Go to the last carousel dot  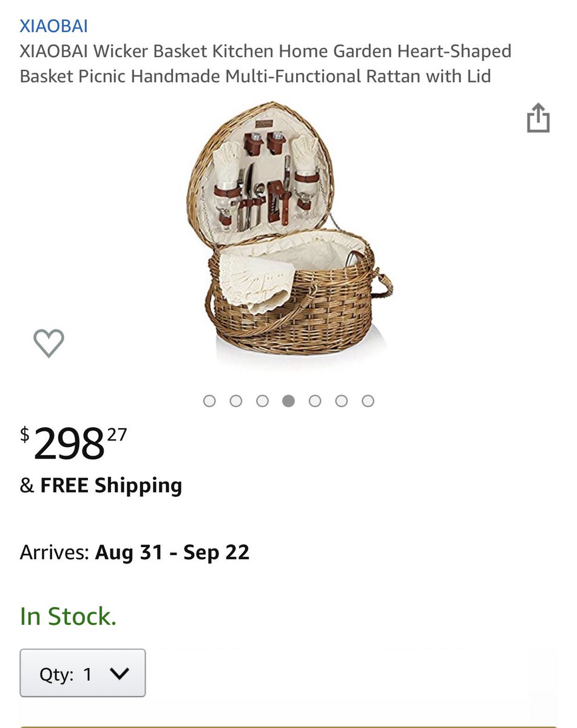(x=368, y=401)
